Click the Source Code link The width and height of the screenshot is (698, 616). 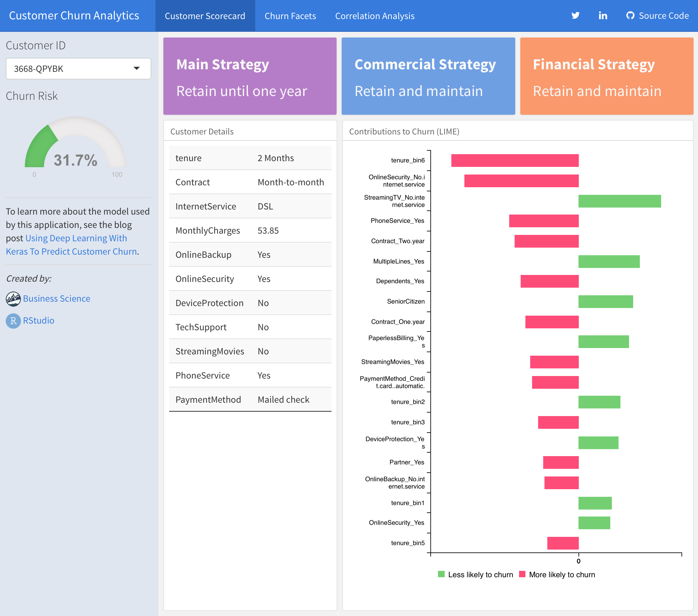(663, 16)
